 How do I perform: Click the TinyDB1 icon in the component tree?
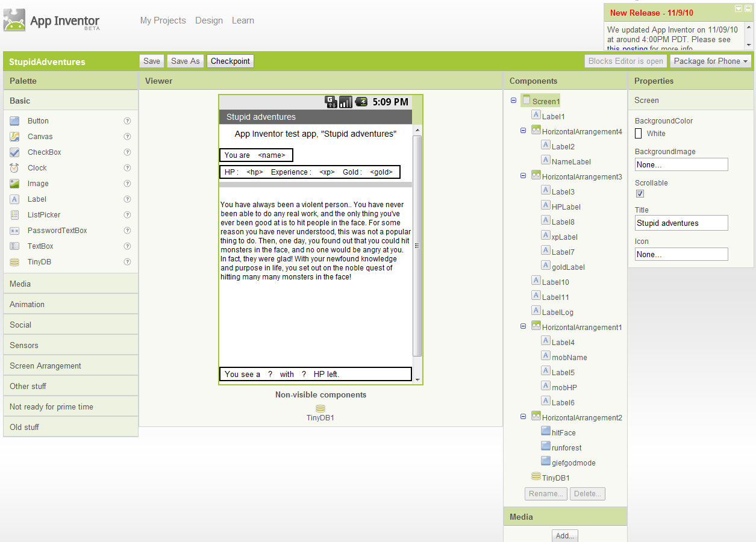pos(536,476)
